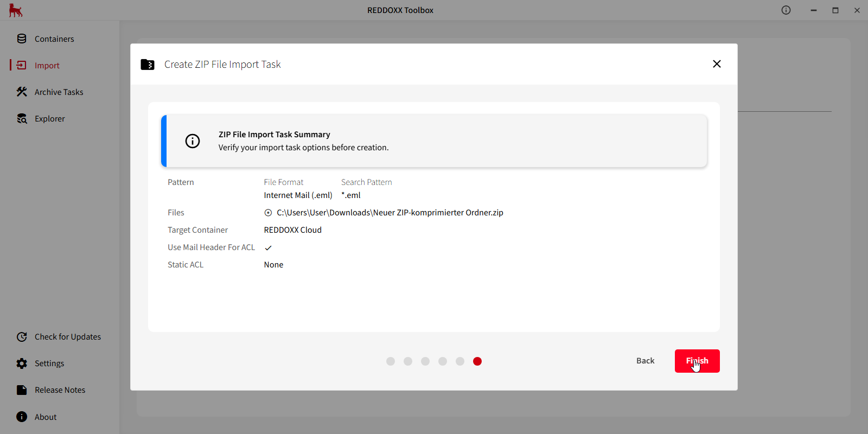Jump to the fifth wizard step dot
The height and width of the screenshot is (434, 868).
[460, 361]
